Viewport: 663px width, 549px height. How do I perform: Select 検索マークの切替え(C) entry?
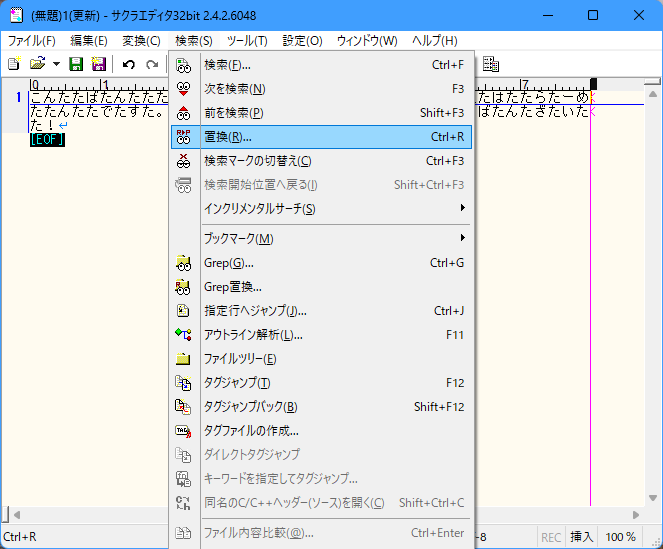pos(321,161)
